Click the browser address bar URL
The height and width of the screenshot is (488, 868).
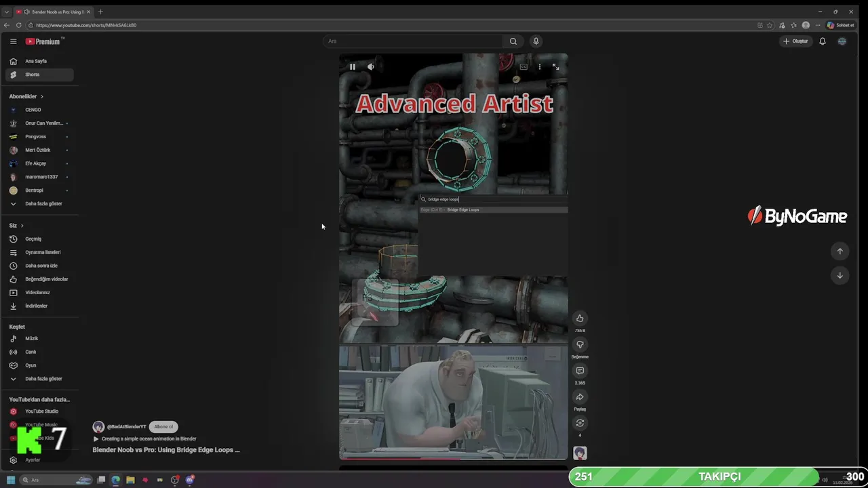click(86, 25)
